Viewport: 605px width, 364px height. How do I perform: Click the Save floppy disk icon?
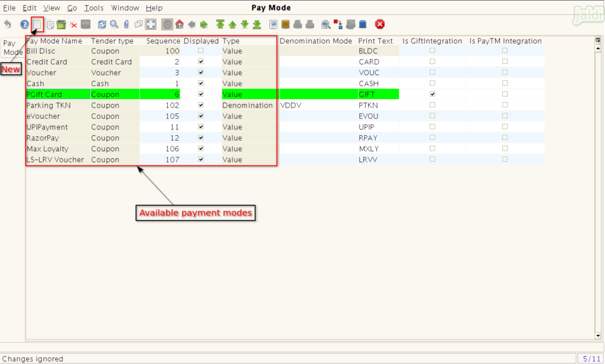tap(86, 25)
